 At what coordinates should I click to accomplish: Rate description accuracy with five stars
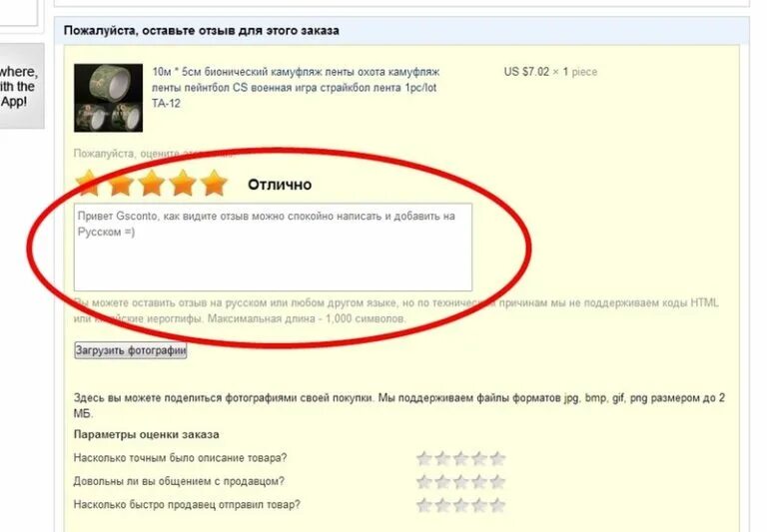pos(497,459)
